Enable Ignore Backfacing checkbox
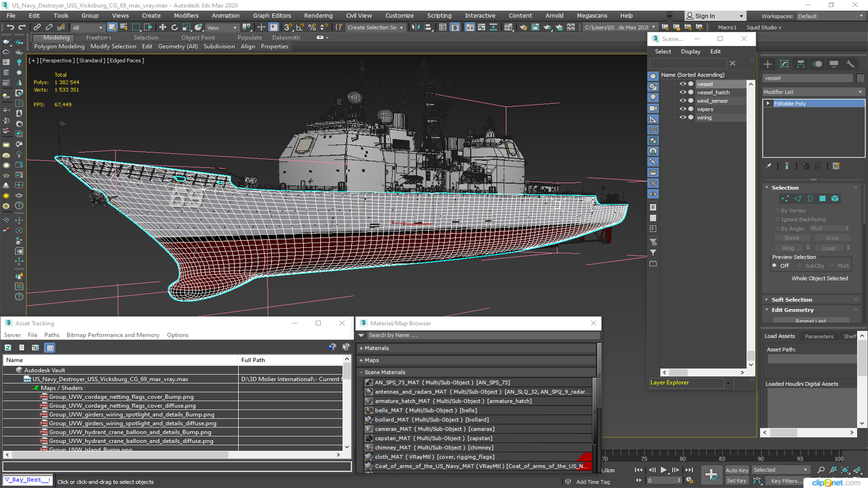868x488 pixels. click(778, 220)
